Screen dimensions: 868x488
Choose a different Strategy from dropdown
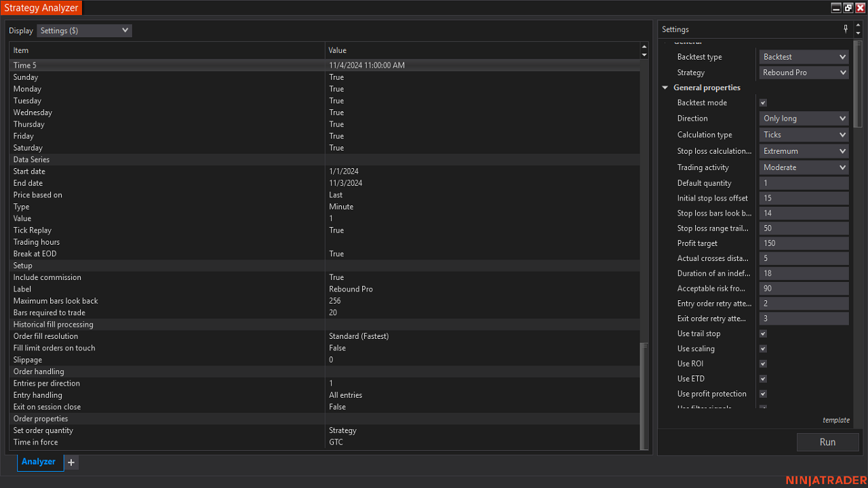(x=804, y=73)
